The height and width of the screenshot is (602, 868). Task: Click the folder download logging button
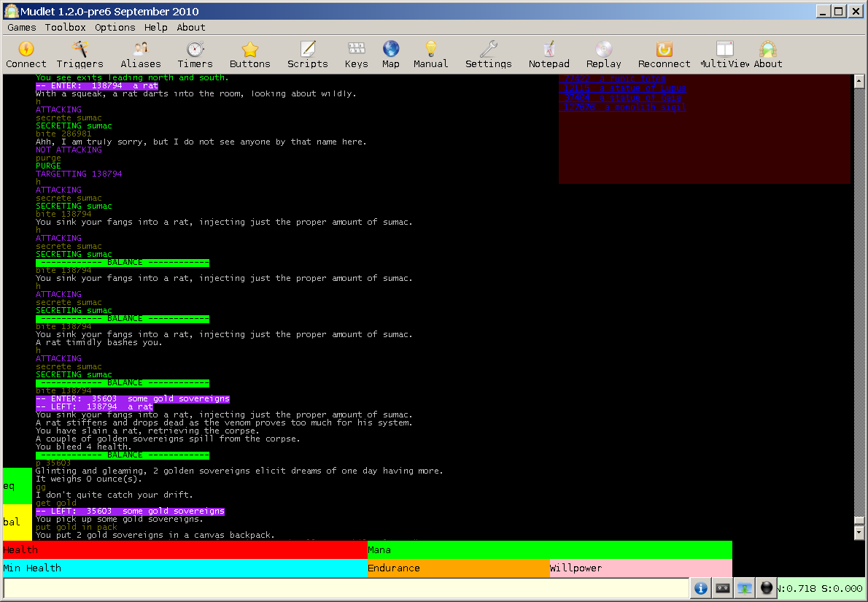click(745, 588)
